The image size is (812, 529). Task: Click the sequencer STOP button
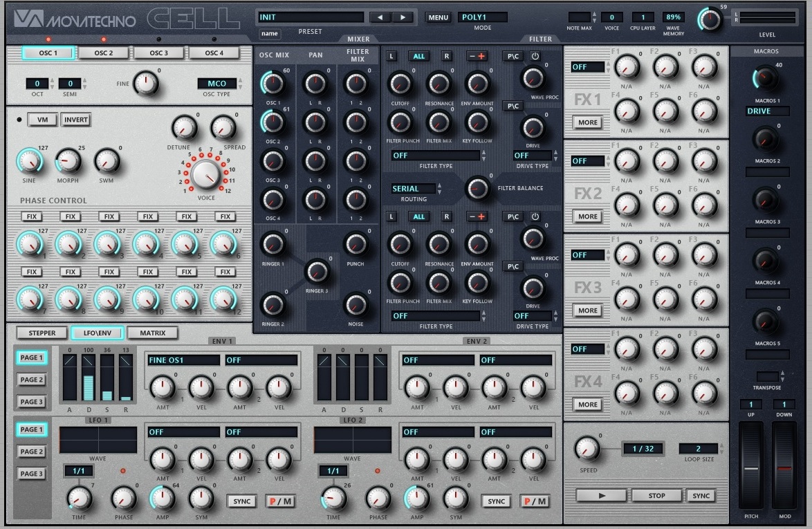(656, 495)
